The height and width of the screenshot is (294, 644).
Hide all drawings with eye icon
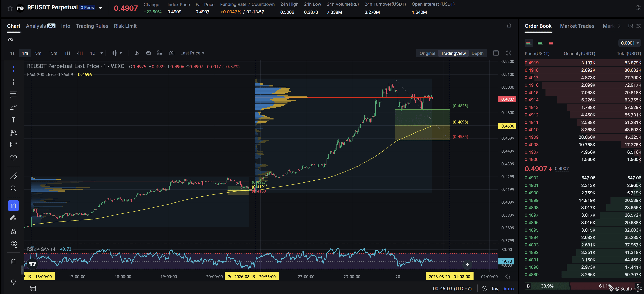[14, 244]
